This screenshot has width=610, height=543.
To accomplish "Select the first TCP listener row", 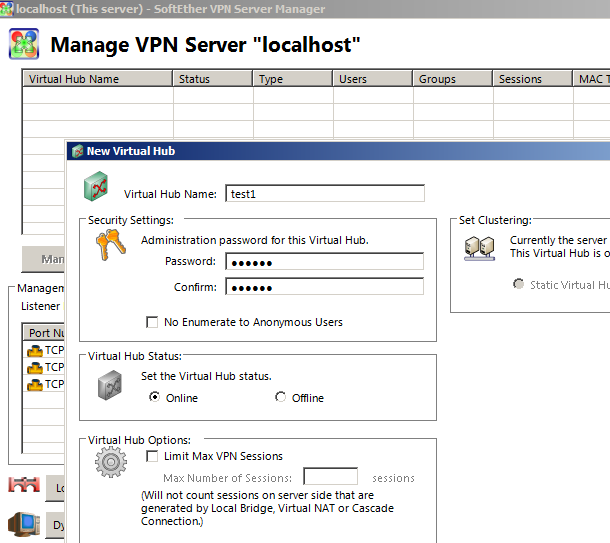I will tap(44, 350).
